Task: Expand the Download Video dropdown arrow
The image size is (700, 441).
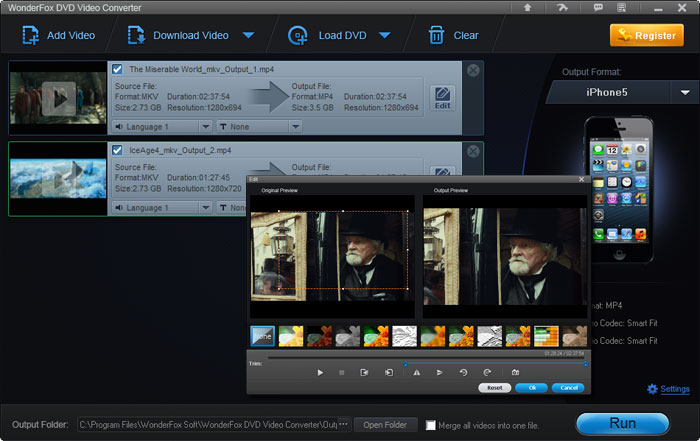Action: (x=248, y=36)
